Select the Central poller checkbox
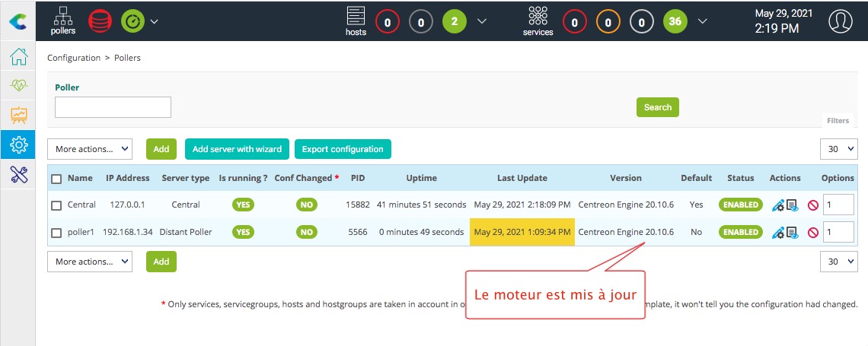Screen dimensions: 868x346 (56, 205)
